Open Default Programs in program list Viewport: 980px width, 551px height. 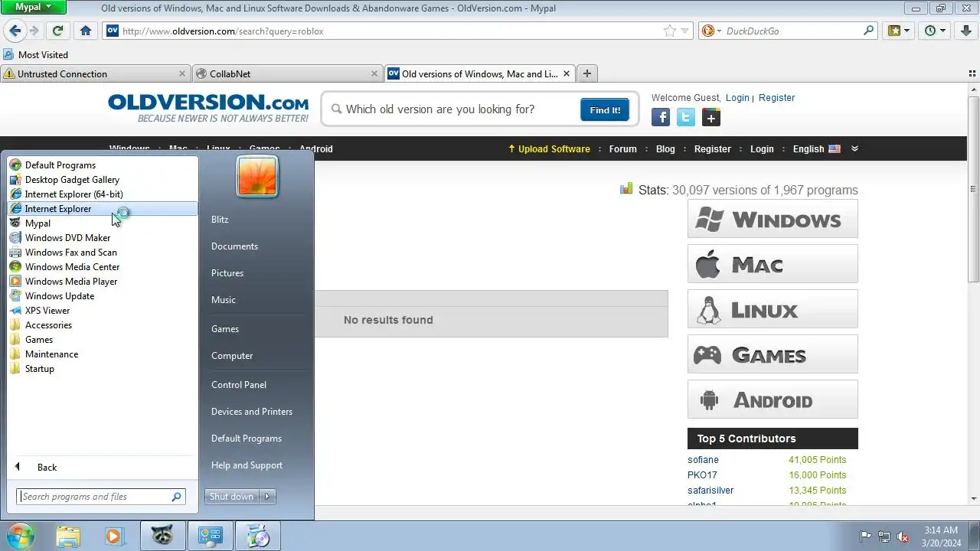point(103,165)
